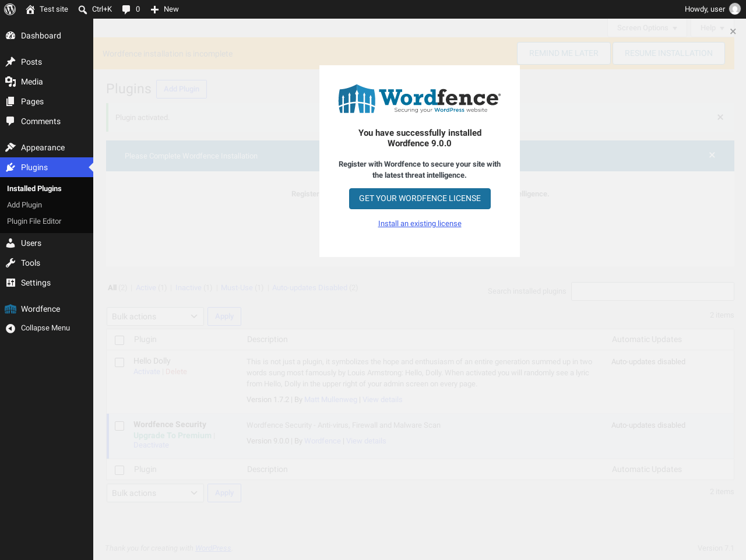Filter plugins by Active (1)

pos(151,288)
